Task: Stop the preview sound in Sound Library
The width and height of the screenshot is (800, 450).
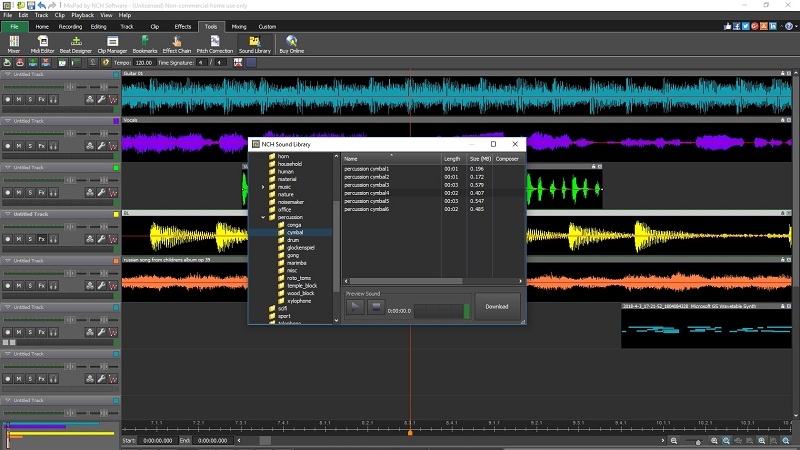Action: pos(376,307)
